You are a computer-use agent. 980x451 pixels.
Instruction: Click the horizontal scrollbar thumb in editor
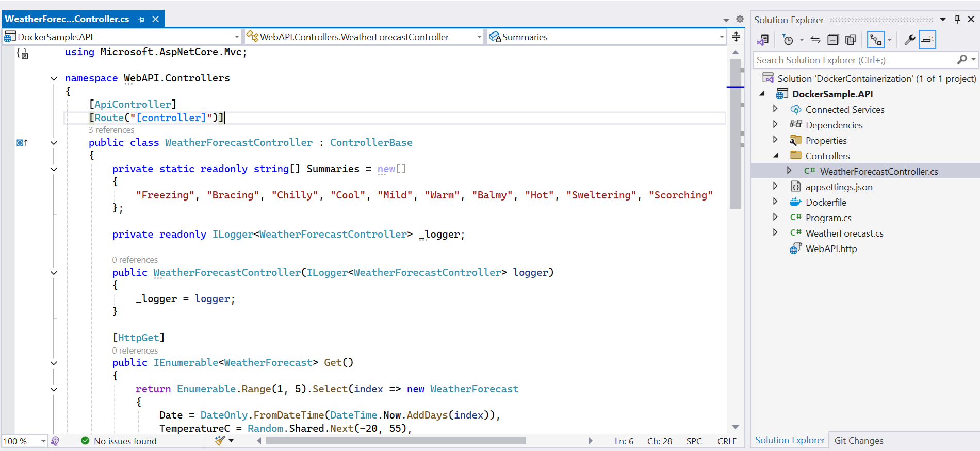396,441
